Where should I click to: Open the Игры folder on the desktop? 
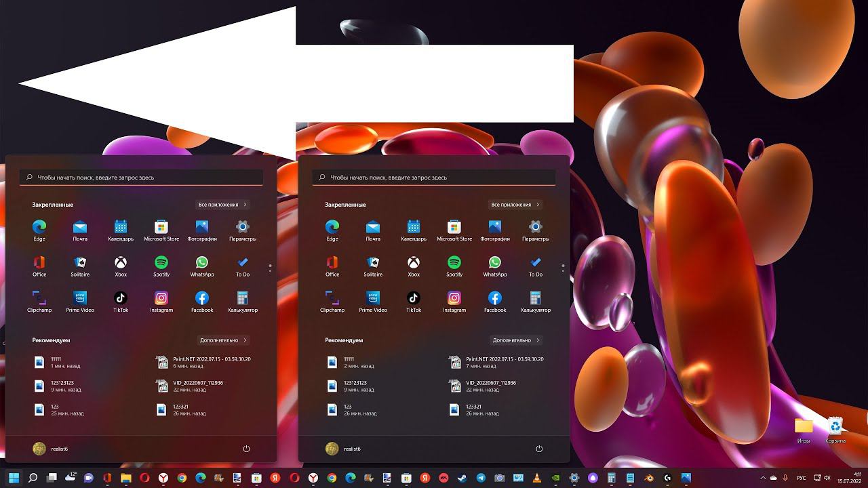pyautogui.click(x=804, y=430)
